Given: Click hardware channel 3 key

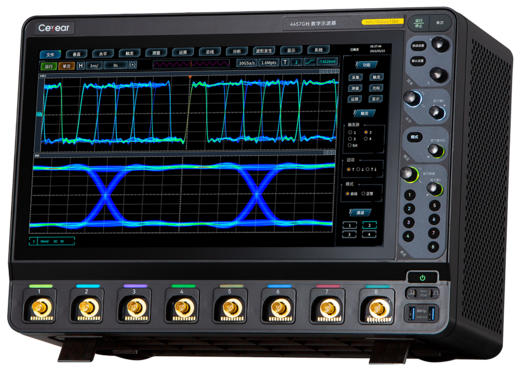Looking at the screenshot, I should click(409, 222).
